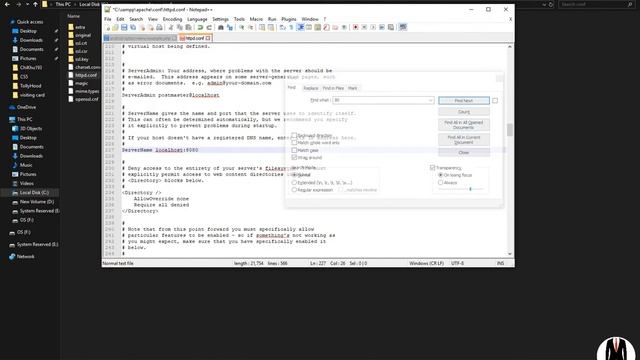Click the Print toolbar icon
This screenshot has height=360, width=640.
click(x=159, y=27)
